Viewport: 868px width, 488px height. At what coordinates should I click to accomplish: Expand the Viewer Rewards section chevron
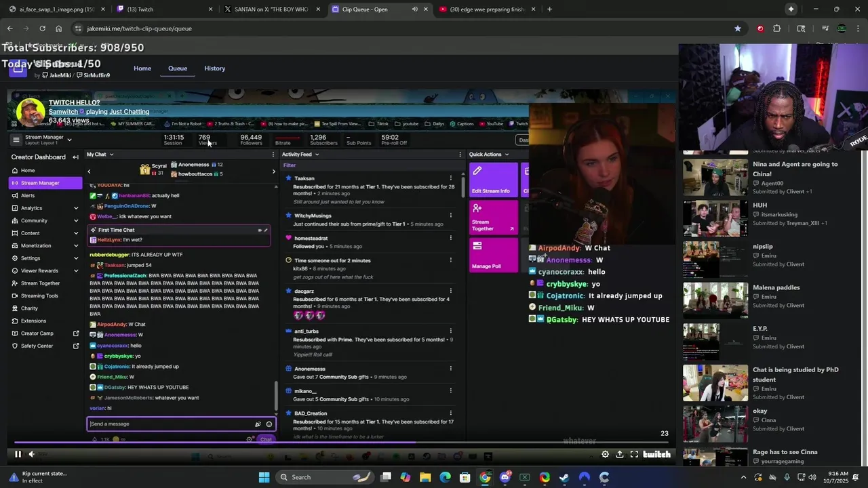tap(76, 271)
